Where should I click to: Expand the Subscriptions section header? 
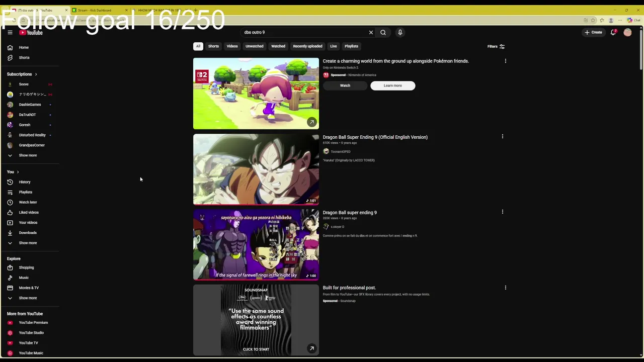coord(22,74)
